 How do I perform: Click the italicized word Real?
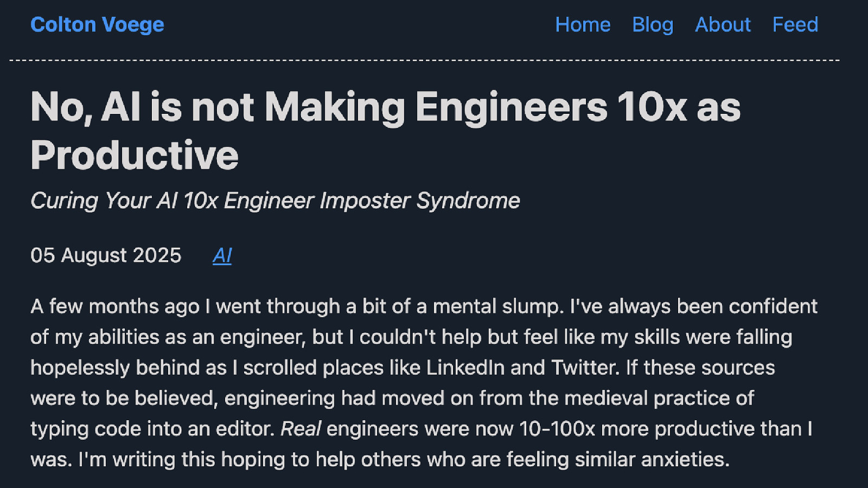tap(301, 429)
